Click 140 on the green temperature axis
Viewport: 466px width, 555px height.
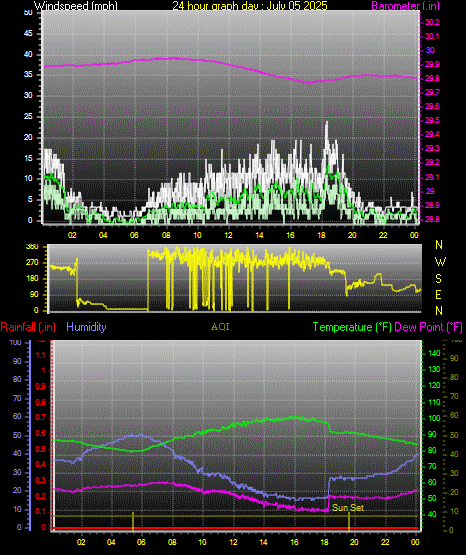tap(435, 353)
